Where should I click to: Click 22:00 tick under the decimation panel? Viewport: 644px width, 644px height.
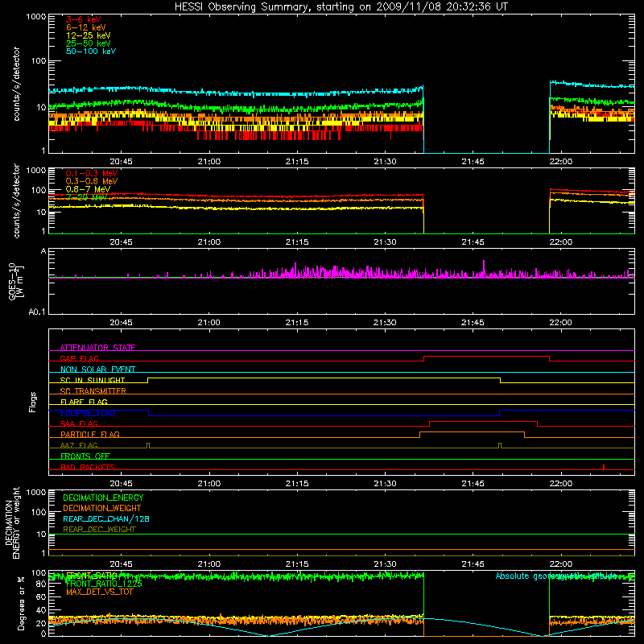pyautogui.click(x=560, y=564)
